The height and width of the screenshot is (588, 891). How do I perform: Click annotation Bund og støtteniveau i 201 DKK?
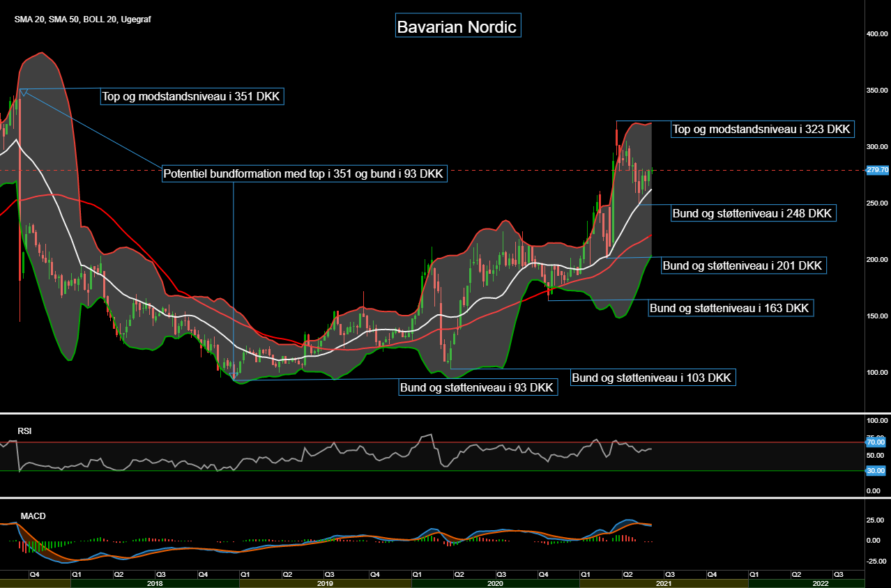pos(743,265)
